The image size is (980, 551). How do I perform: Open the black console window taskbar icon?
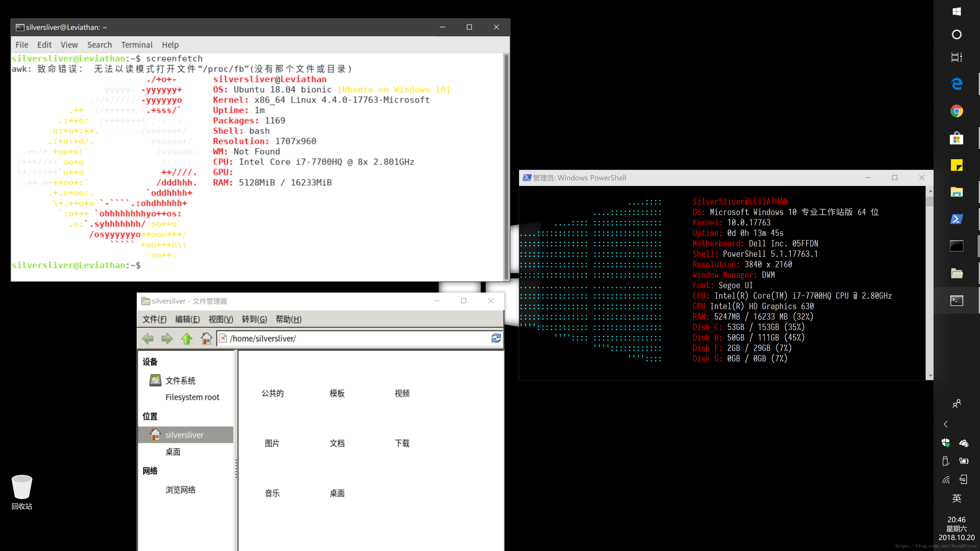[957, 246]
